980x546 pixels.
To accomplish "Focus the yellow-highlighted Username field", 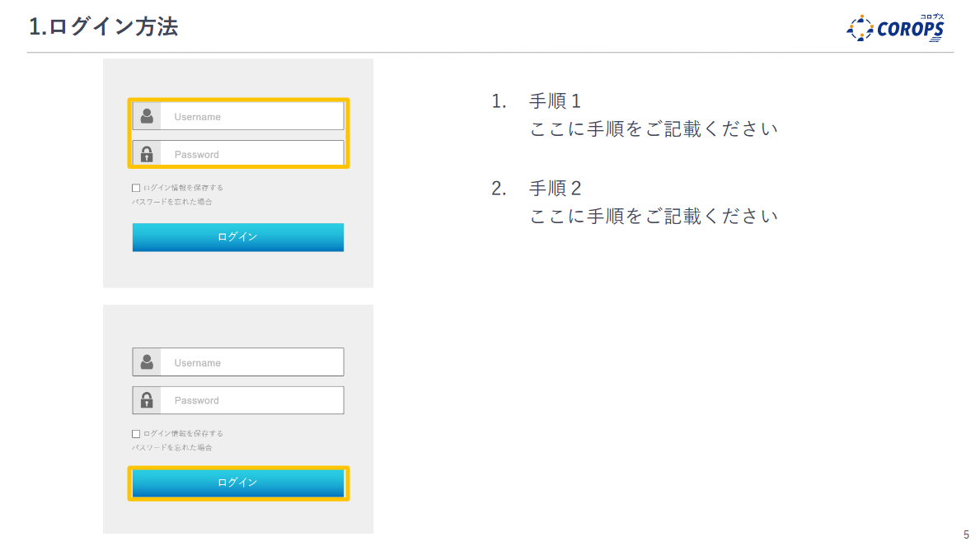I will (x=251, y=117).
